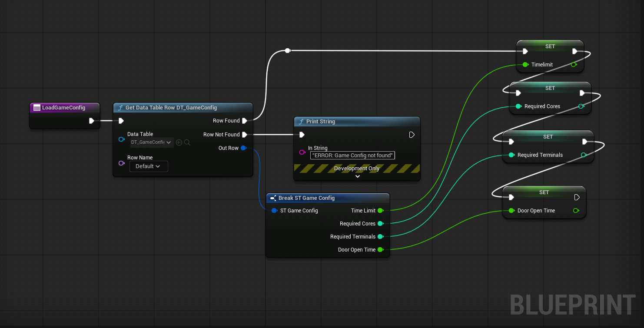Open the DT_GameConfig data table dropdown

152,142
